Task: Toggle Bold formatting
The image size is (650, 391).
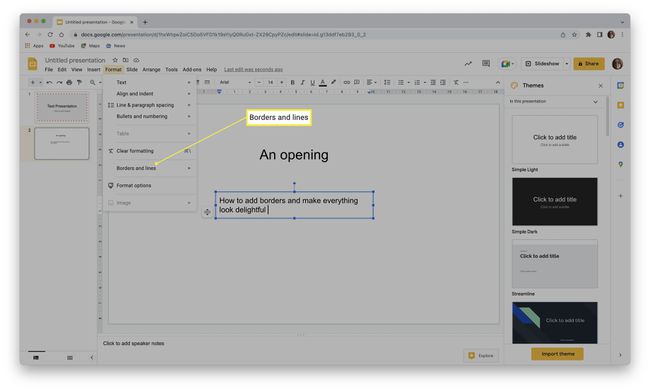Action: [292, 83]
